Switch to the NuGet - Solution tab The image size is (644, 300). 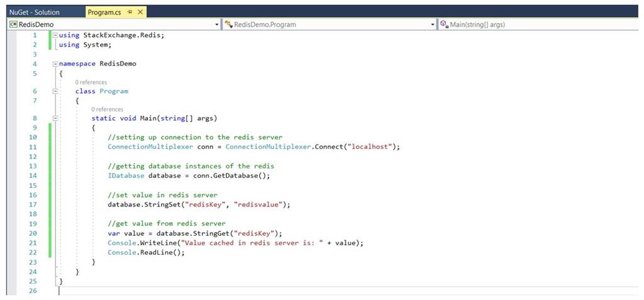pyautogui.click(x=35, y=12)
